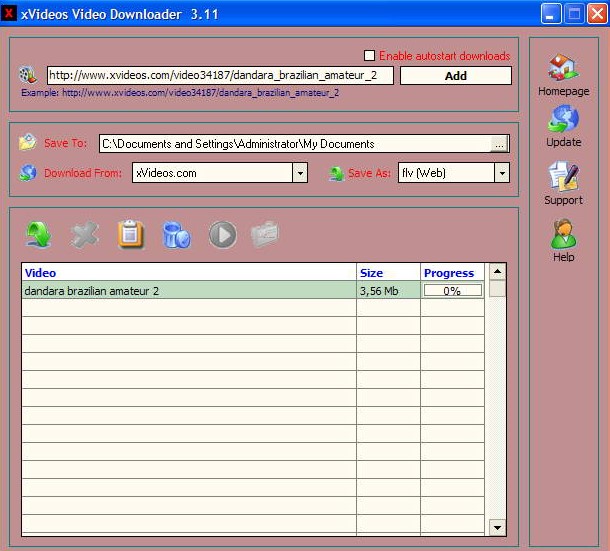
Task: Click the 0% progress bar in the list
Action: click(x=452, y=291)
